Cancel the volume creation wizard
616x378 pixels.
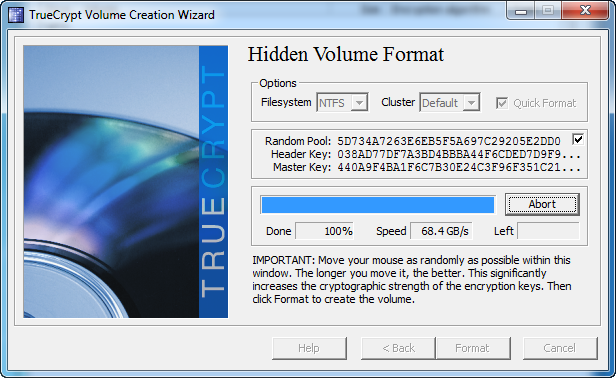560,348
